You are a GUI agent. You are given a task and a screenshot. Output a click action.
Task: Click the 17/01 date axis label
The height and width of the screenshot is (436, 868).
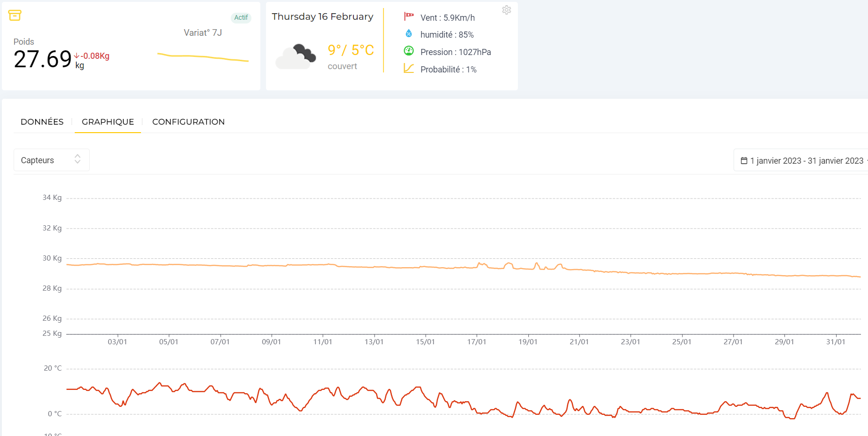pyautogui.click(x=477, y=342)
